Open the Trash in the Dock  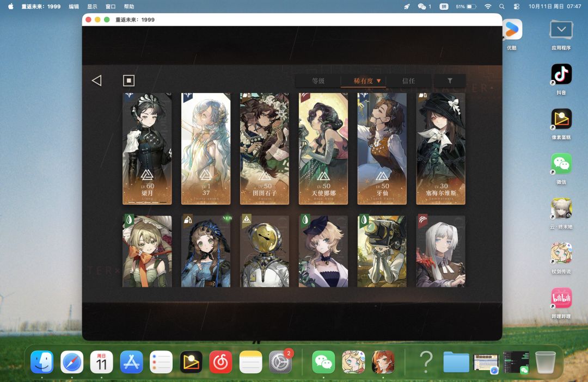545,362
